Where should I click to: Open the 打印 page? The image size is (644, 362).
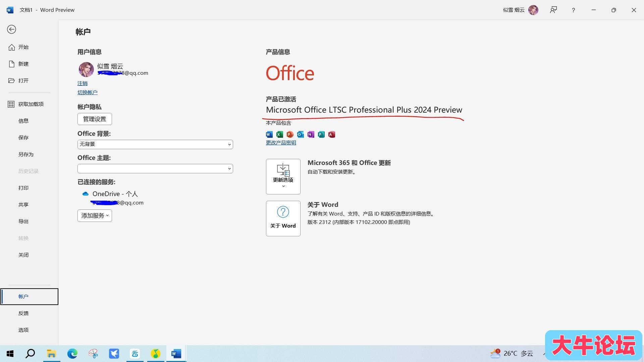[x=29, y=188]
